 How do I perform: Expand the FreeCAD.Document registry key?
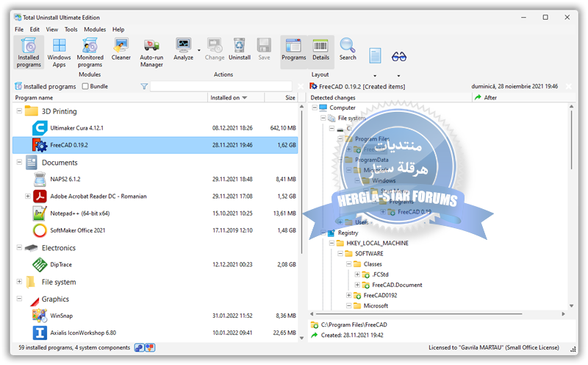point(357,285)
